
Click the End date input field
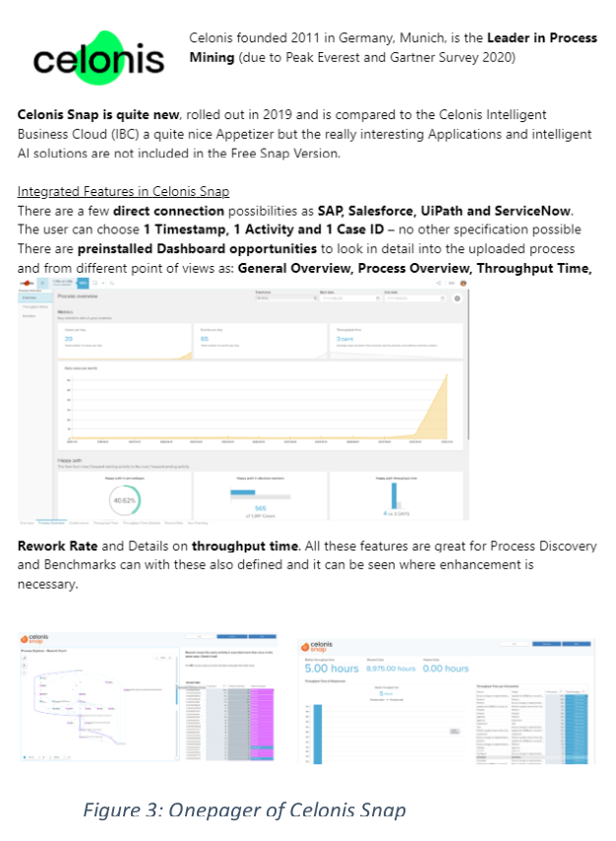click(415, 298)
